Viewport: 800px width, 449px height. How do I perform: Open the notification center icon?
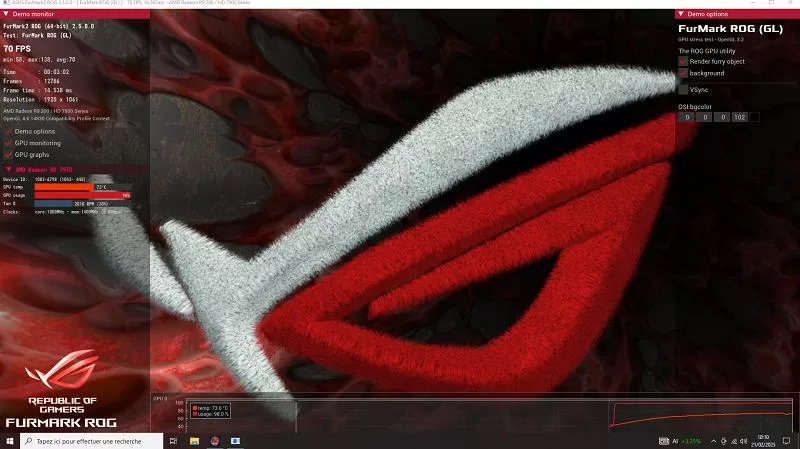[786, 441]
